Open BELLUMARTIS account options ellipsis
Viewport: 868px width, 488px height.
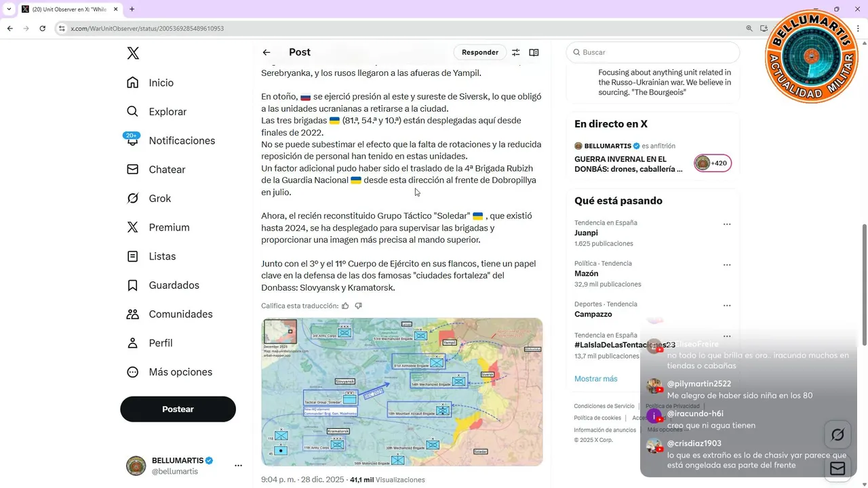coord(238,466)
